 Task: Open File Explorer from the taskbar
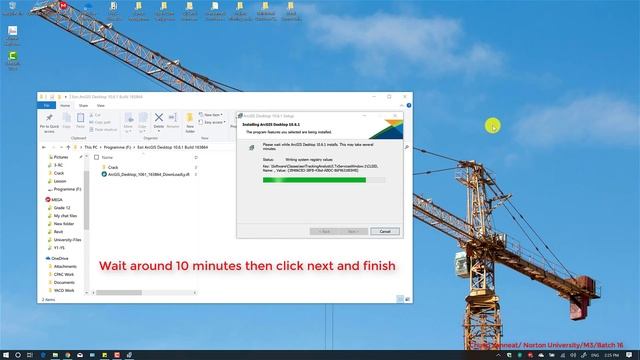(55, 355)
